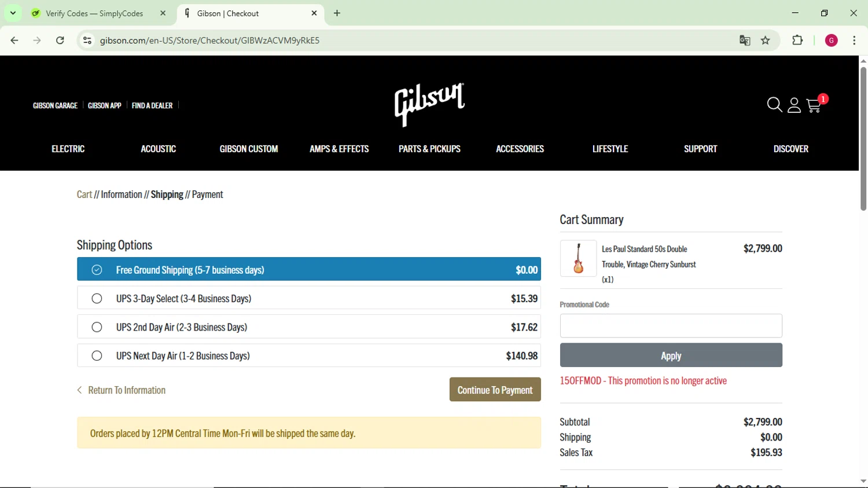Image resolution: width=868 pixels, height=488 pixels.
Task: Open the browser extensions icon
Action: point(797,41)
